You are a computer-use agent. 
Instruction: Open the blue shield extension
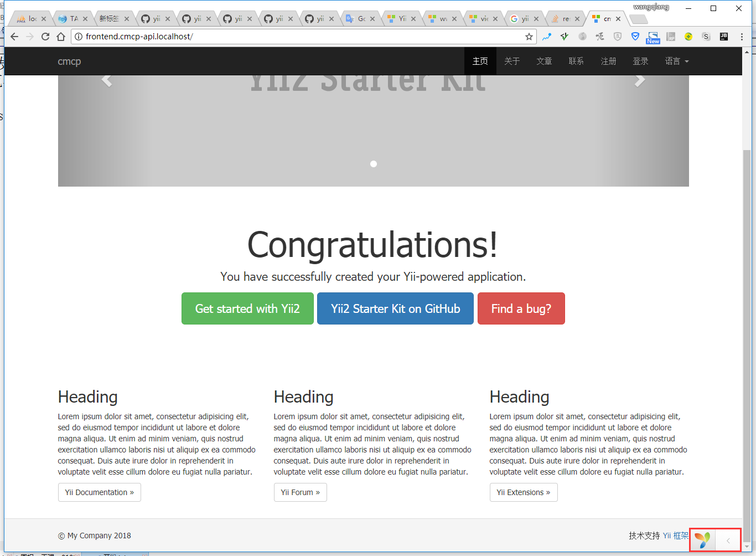[x=635, y=37]
